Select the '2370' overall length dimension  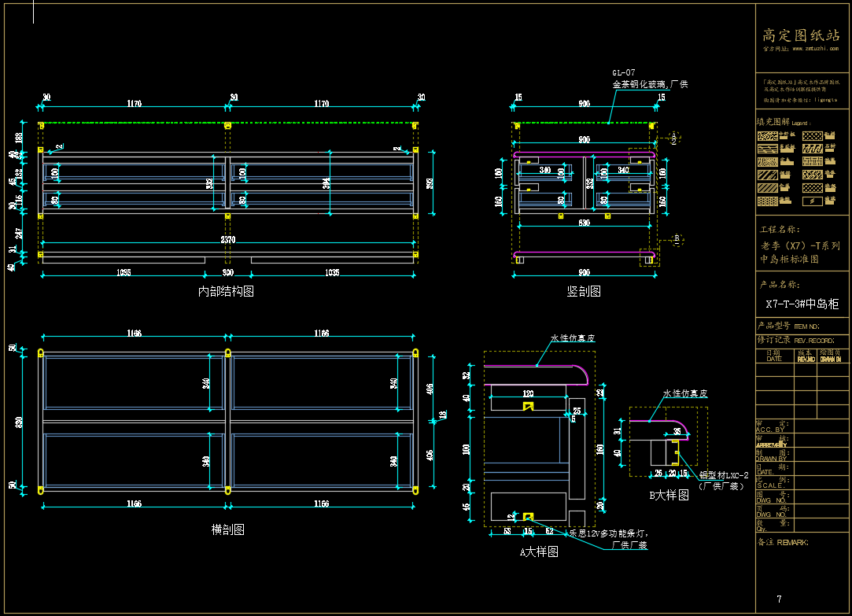pos(227,239)
